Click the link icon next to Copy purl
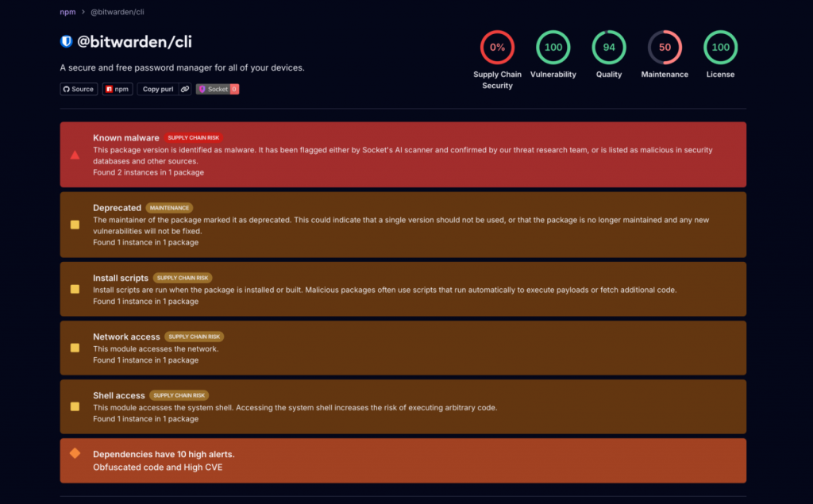This screenshot has height=504, width=813. (x=184, y=89)
